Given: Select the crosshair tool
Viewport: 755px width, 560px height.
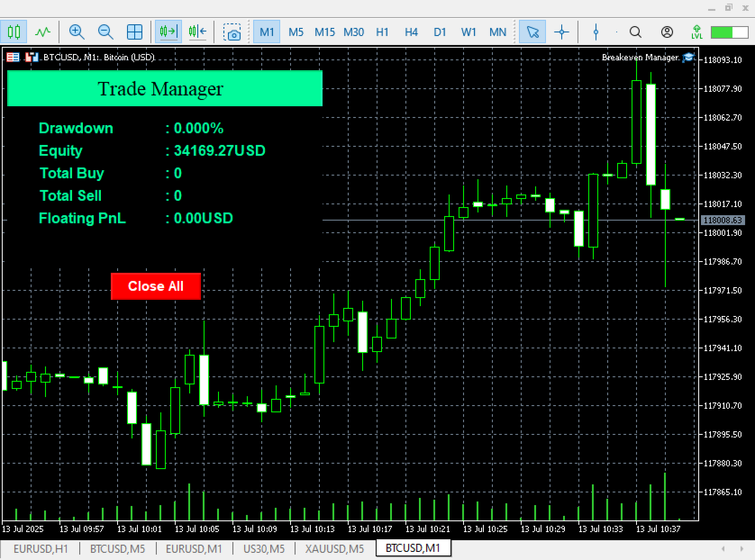Looking at the screenshot, I should pyautogui.click(x=561, y=32).
